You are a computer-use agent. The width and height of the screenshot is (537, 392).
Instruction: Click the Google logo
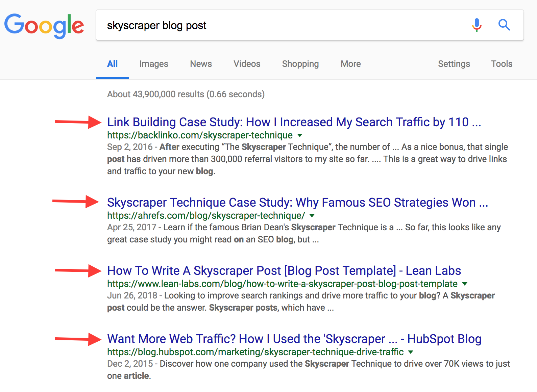tap(44, 26)
